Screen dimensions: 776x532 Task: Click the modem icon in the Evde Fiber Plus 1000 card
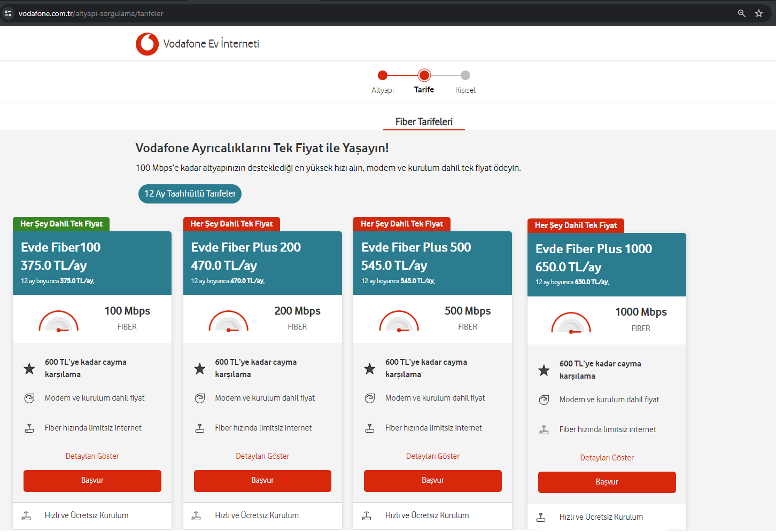pyautogui.click(x=544, y=400)
